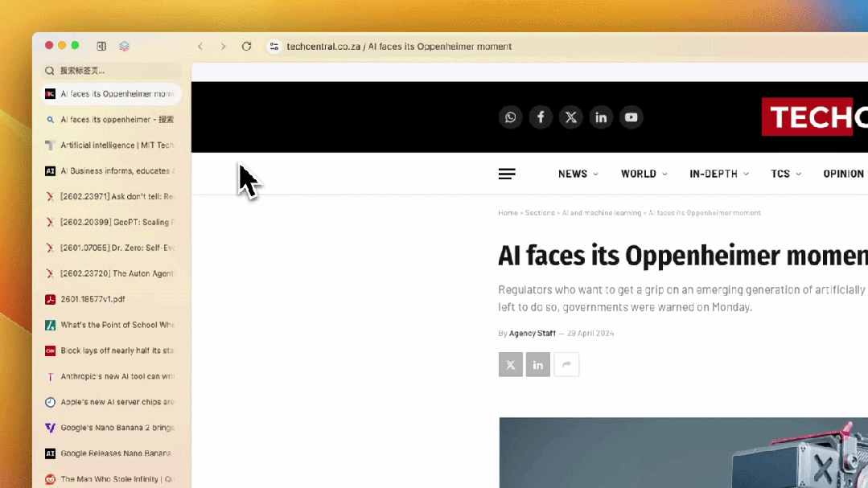This screenshot has width=868, height=488.
Task: Expand the IN-DEPTH dropdown menu
Action: [718, 174]
